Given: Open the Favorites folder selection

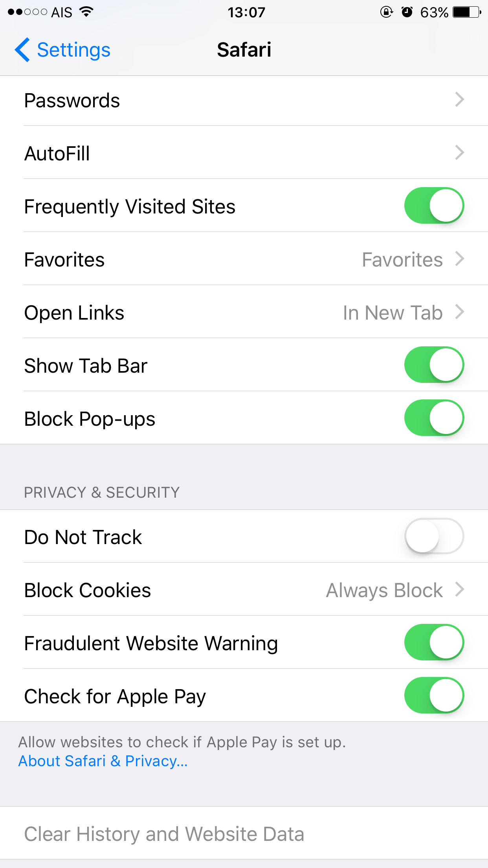Looking at the screenshot, I should point(244,259).
